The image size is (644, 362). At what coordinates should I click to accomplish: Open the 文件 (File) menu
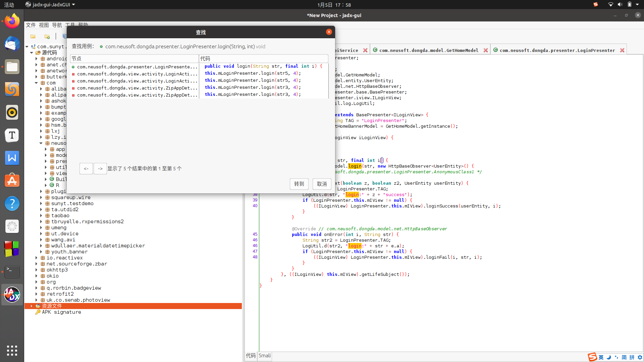31,25
